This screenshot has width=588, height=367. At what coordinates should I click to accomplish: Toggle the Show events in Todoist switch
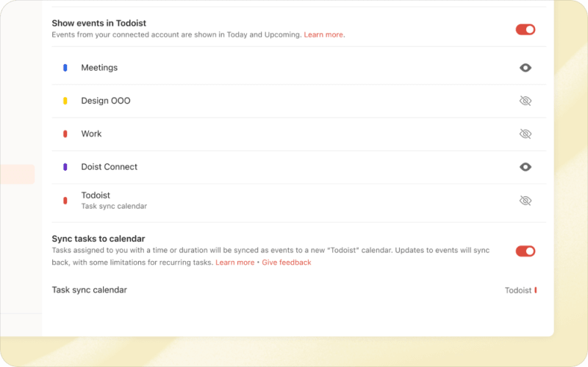pyautogui.click(x=525, y=29)
